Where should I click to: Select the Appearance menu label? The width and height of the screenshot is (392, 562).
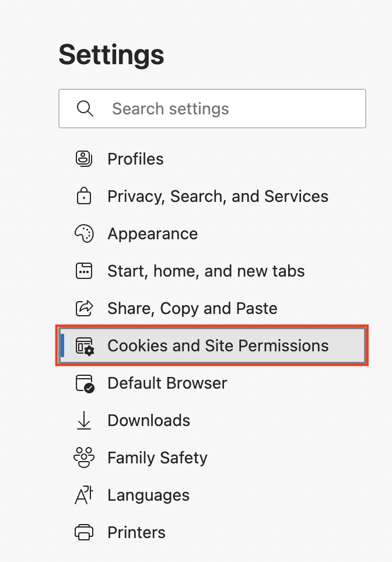(152, 233)
